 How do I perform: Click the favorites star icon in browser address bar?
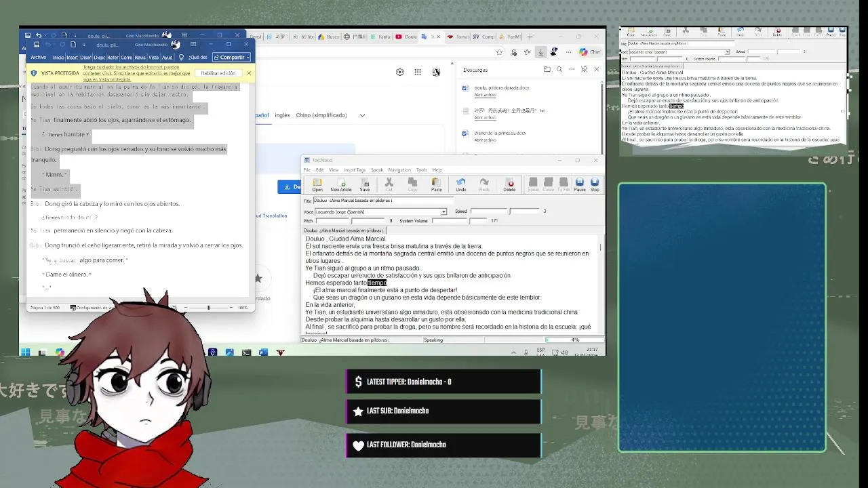[x=500, y=52]
